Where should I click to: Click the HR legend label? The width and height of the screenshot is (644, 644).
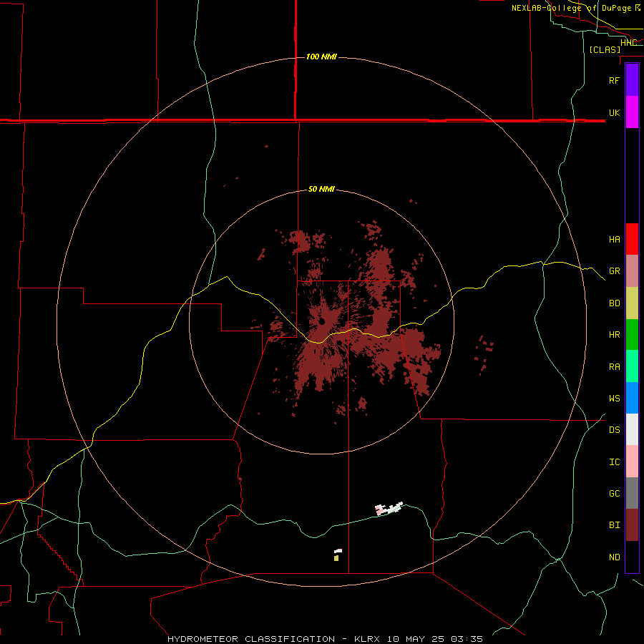pos(614,335)
